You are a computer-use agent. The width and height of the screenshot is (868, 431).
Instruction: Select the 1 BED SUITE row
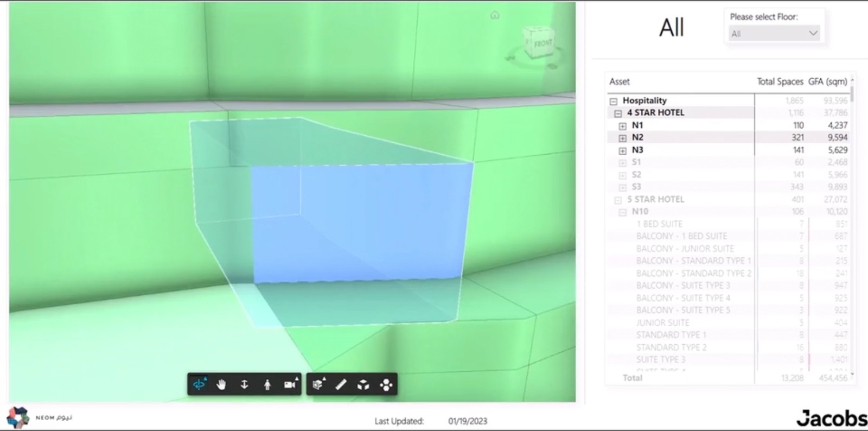click(x=659, y=224)
